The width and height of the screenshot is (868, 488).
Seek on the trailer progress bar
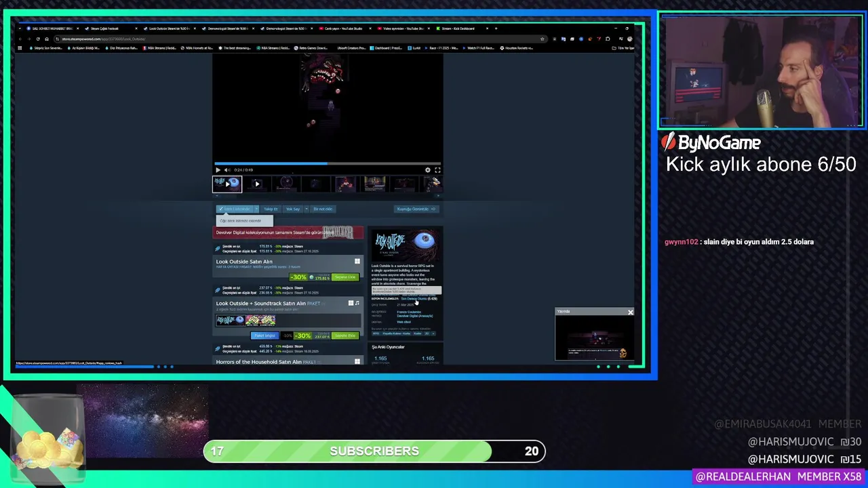[x=328, y=163]
